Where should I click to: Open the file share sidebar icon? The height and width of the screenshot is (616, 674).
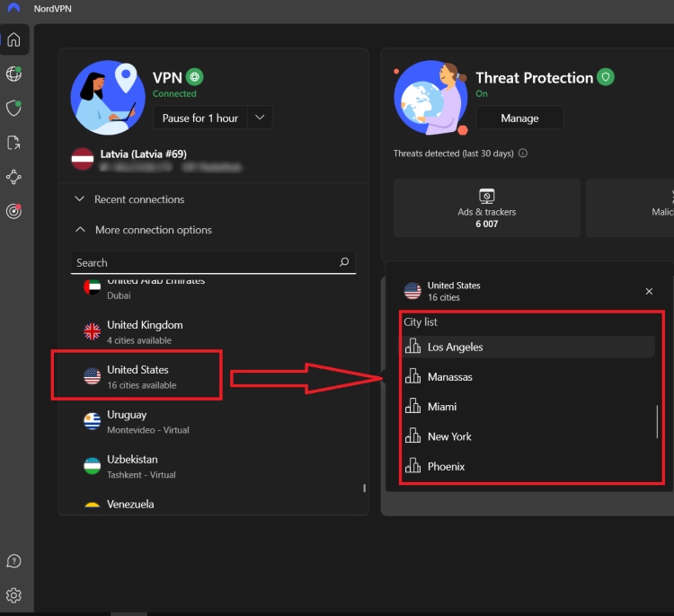(x=13, y=143)
